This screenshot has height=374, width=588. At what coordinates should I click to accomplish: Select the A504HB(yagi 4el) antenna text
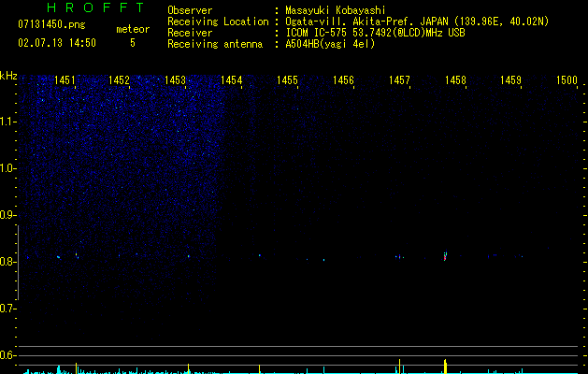330,44
